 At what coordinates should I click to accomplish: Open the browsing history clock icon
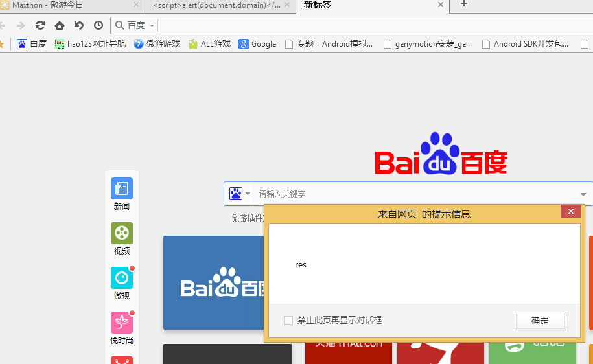click(99, 25)
